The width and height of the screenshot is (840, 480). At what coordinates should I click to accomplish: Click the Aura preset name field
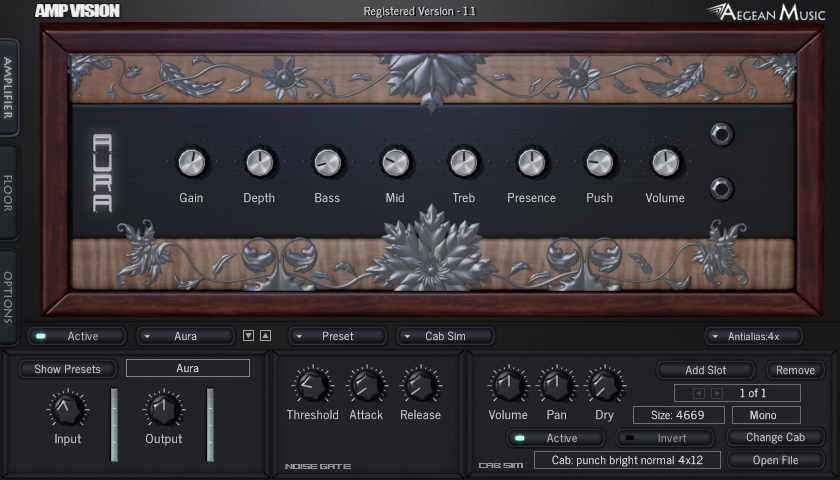(188, 368)
